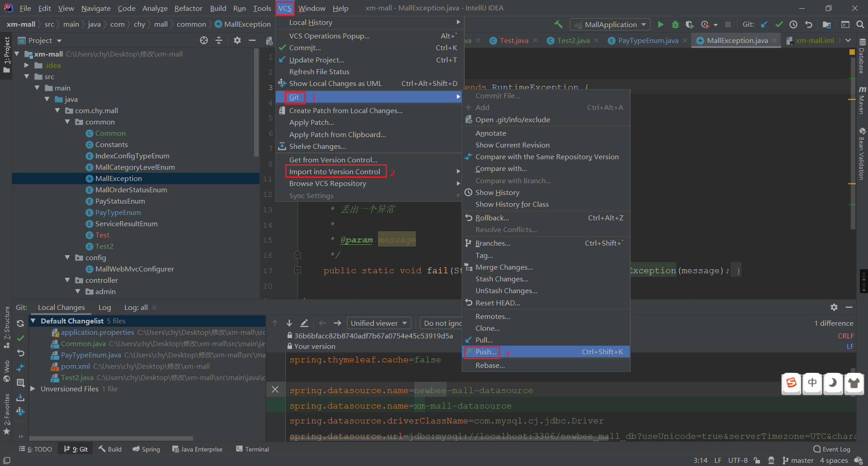Viewport: 868px width, 466px height.
Task: Open the Log tab in Git panel
Action: click(104, 307)
